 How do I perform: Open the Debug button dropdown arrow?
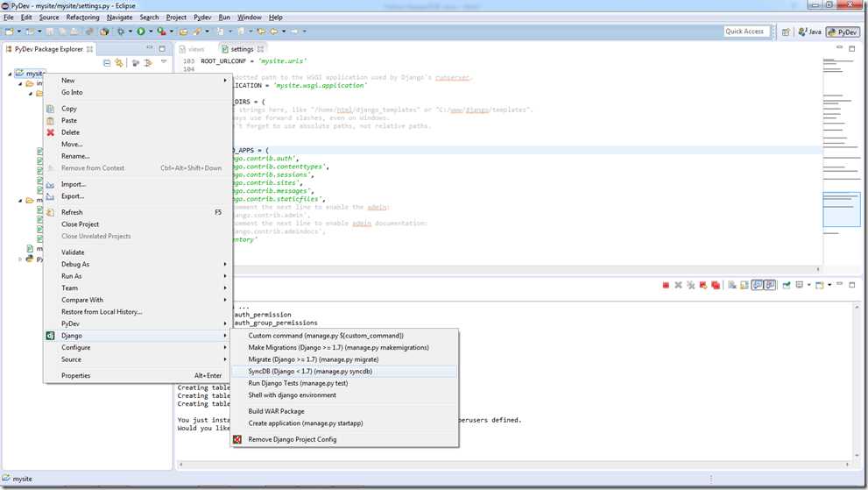pyautogui.click(x=131, y=32)
